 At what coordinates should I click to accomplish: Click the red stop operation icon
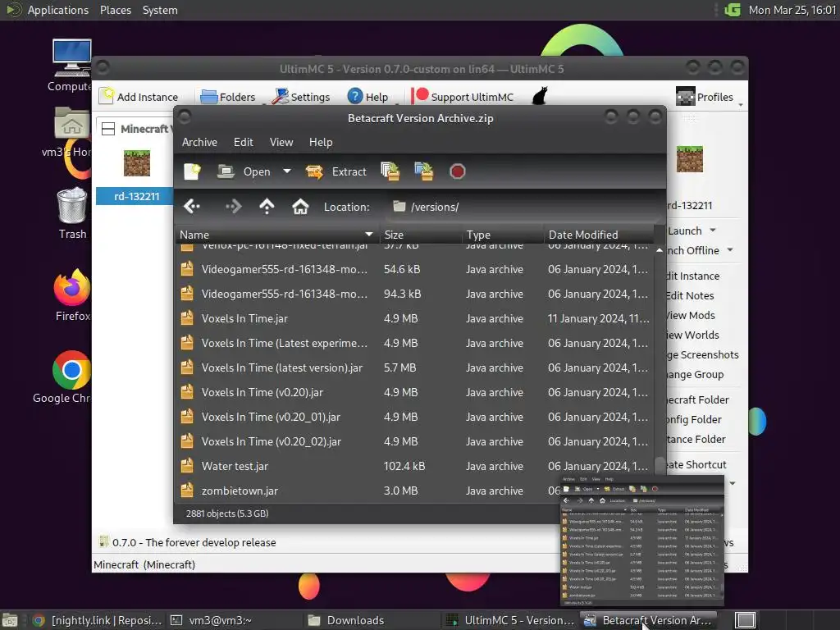click(457, 171)
